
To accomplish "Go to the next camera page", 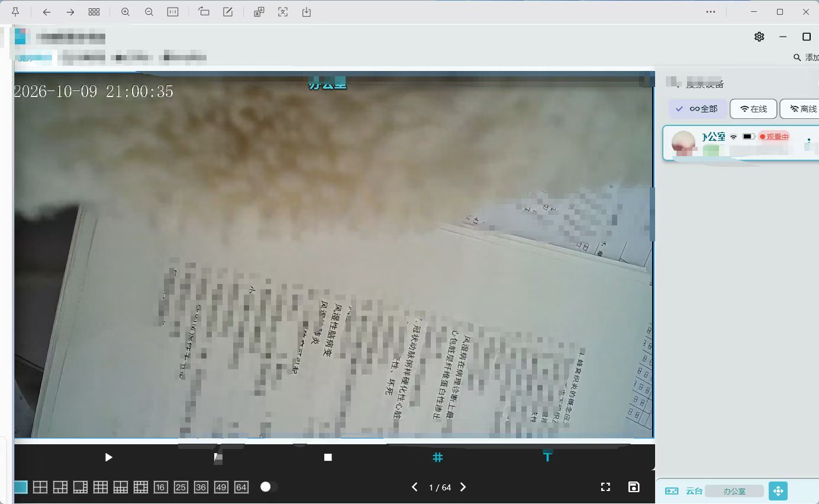I will pyautogui.click(x=463, y=487).
